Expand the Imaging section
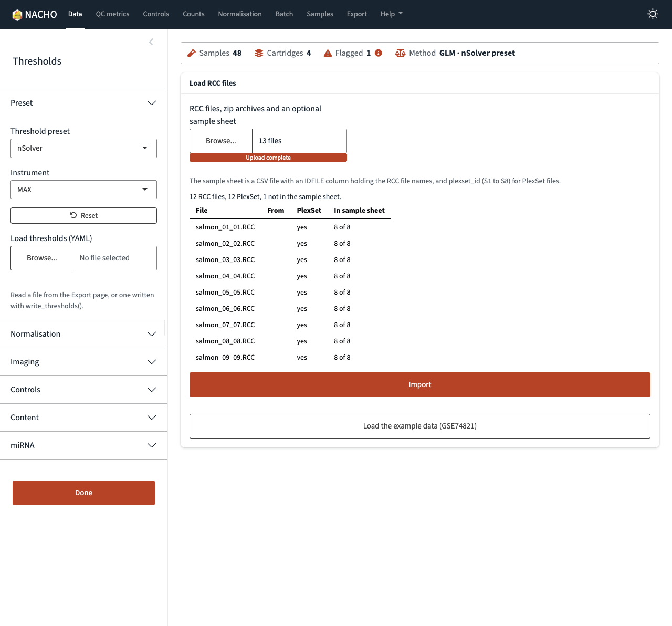The height and width of the screenshot is (626, 672). pos(83,362)
